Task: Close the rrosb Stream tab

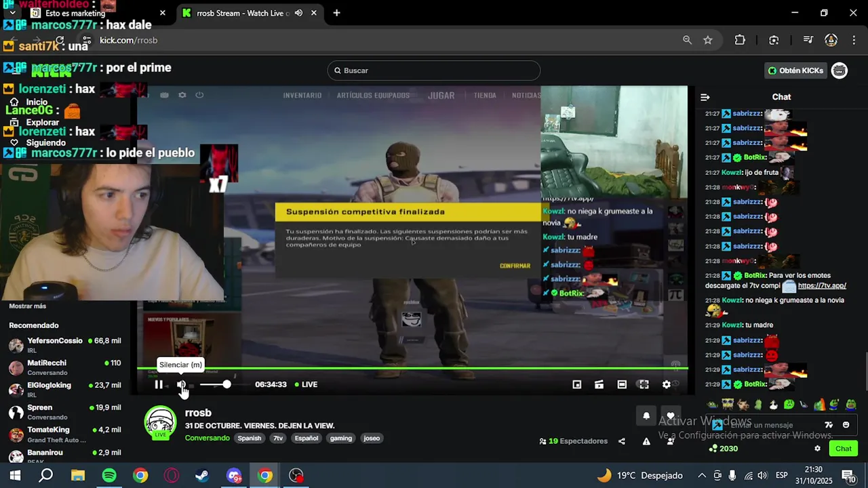Action: pos(315,13)
